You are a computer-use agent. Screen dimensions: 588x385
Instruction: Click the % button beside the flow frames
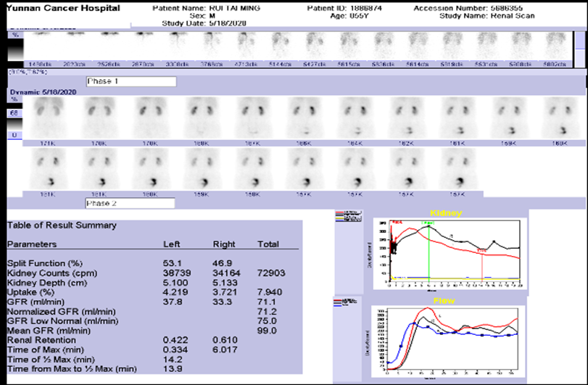point(15,35)
